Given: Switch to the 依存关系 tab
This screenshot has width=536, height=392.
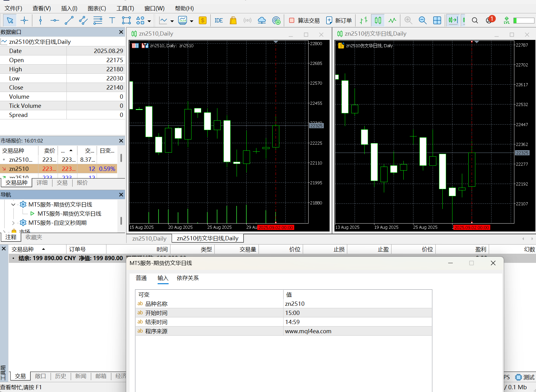Looking at the screenshot, I should 188,278.
